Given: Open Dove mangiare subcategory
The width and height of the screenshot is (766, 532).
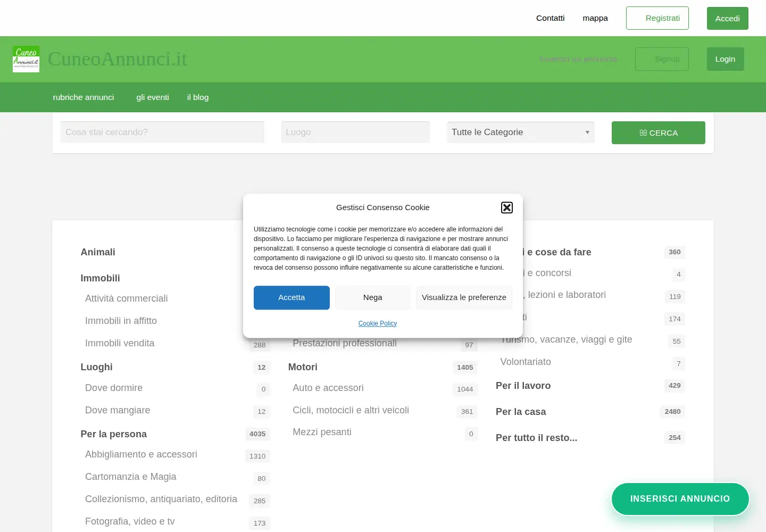Looking at the screenshot, I should pyautogui.click(x=118, y=410).
